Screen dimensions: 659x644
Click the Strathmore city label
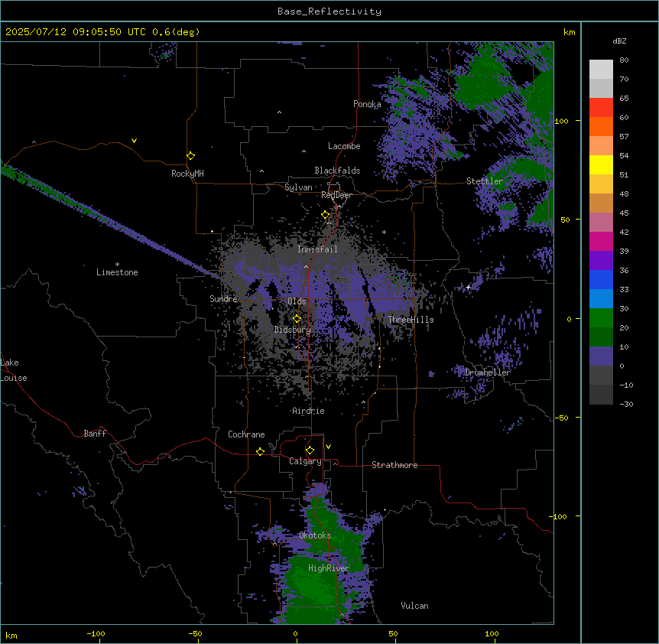tap(394, 465)
